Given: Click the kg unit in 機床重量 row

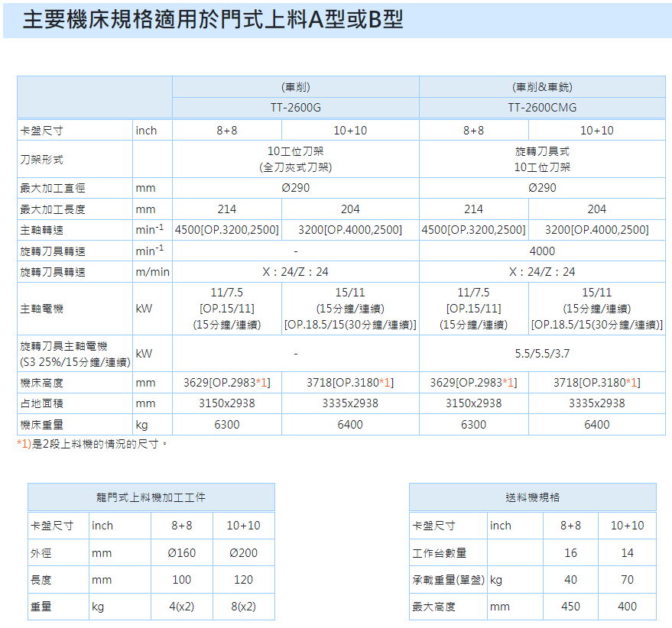Looking at the screenshot, I should tap(142, 425).
